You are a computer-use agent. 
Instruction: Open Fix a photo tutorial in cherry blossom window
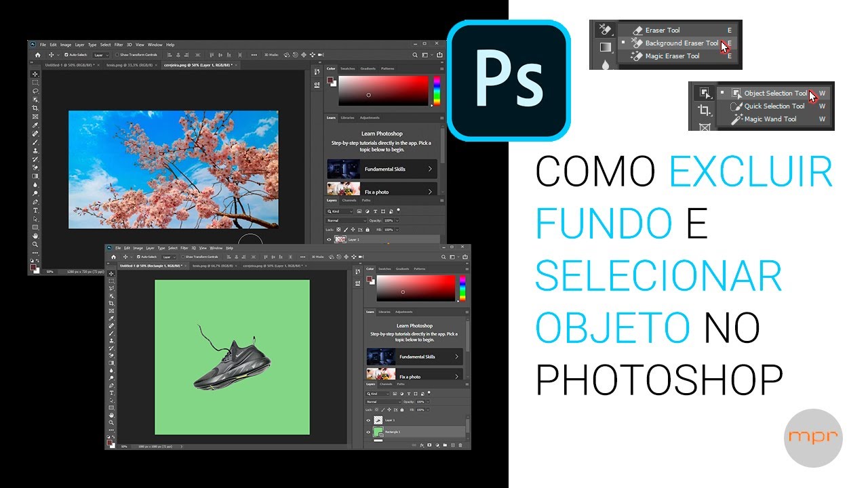point(382,189)
